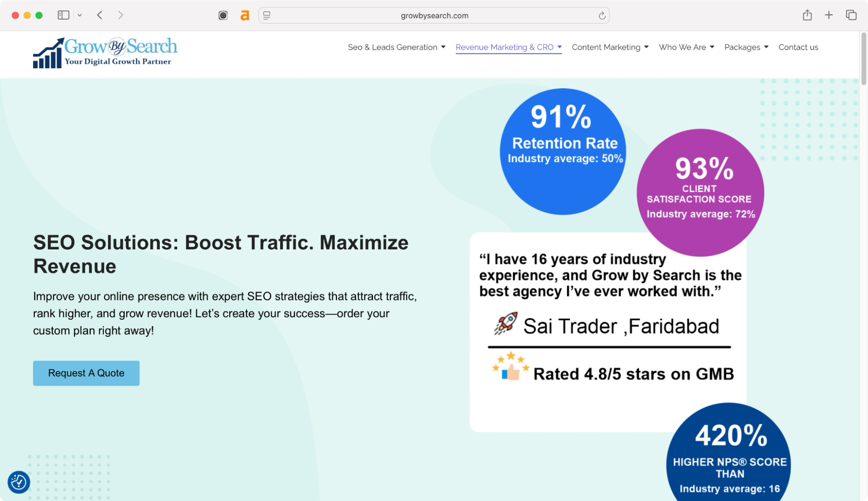868x501 pixels.
Task: Open the Contact us page
Action: point(798,47)
